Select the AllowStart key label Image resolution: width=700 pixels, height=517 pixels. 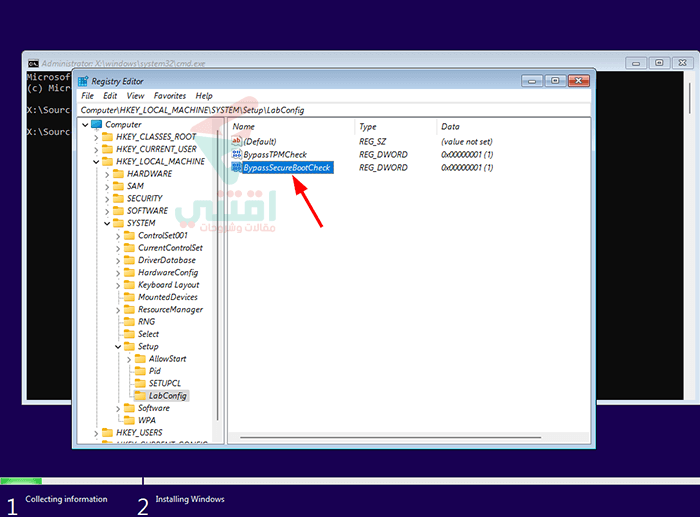pyautogui.click(x=167, y=359)
